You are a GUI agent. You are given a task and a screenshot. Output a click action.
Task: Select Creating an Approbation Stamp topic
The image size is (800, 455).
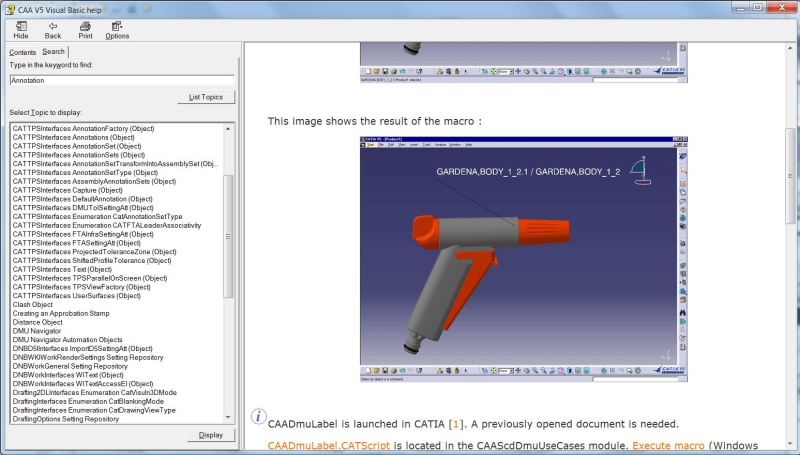pyautogui.click(x=61, y=313)
